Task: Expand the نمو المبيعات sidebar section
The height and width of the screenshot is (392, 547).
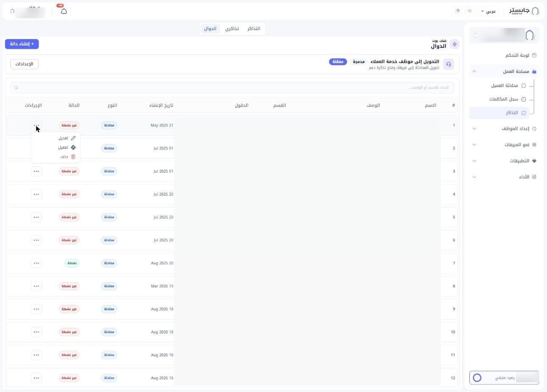Action: [x=474, y=145]
